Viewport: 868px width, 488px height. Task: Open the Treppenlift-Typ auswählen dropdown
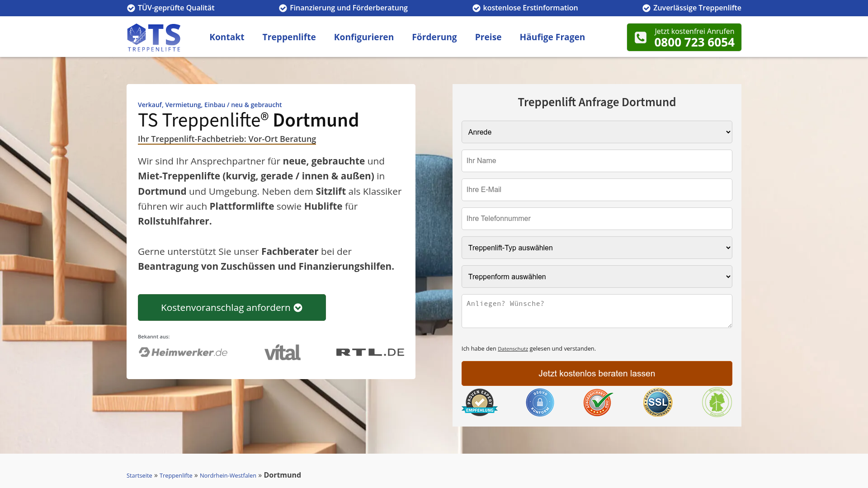tap(597, 248)
